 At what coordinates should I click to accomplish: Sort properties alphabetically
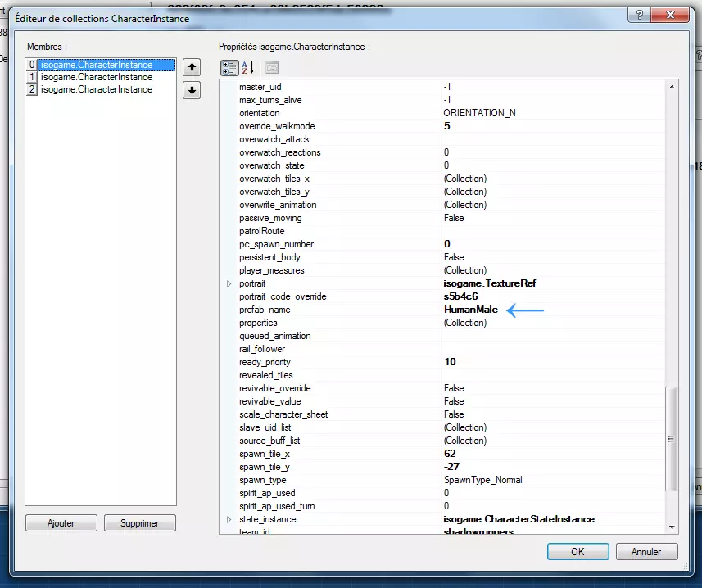click(248, 68)
